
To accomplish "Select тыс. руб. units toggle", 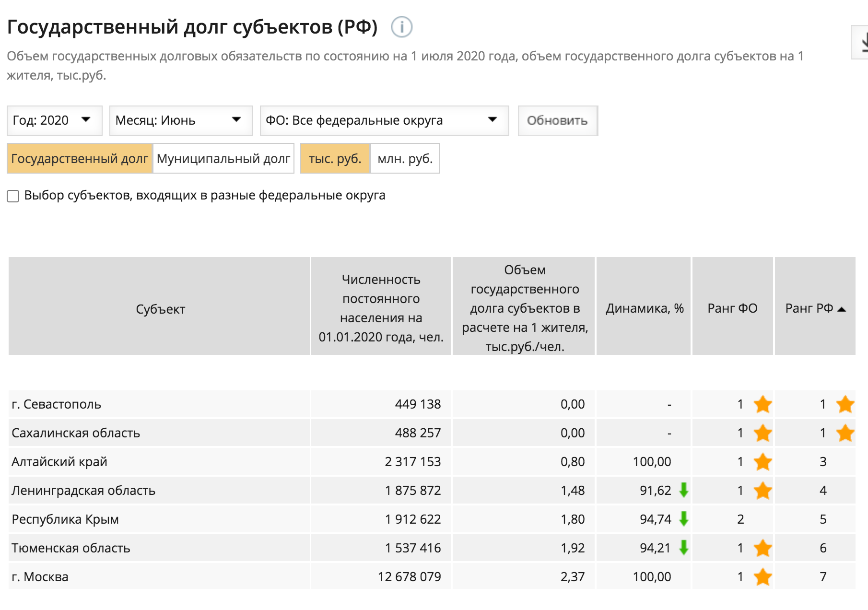I will [335, 159].
